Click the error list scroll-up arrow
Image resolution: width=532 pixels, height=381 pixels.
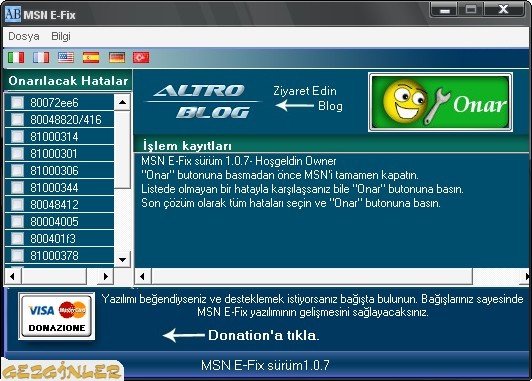coord(122,102)
